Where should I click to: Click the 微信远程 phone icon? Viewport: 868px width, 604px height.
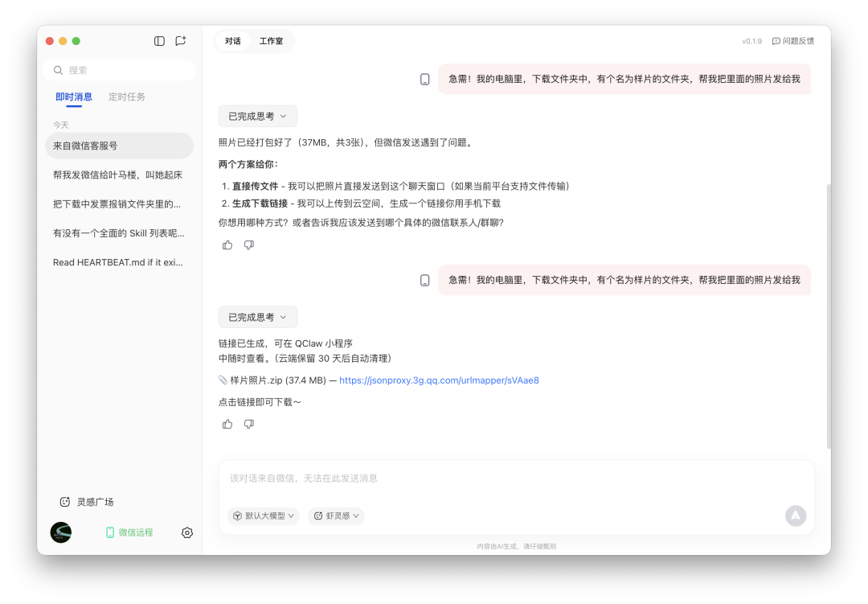point(109,532)
